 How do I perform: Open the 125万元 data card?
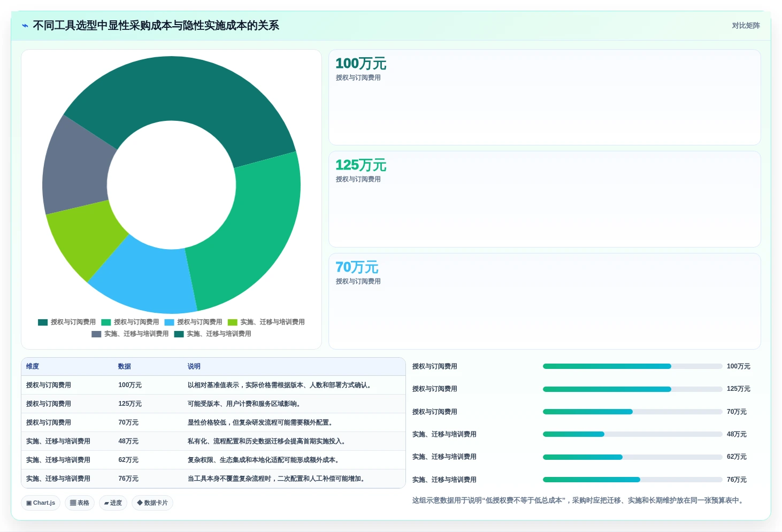pos(545,199)
